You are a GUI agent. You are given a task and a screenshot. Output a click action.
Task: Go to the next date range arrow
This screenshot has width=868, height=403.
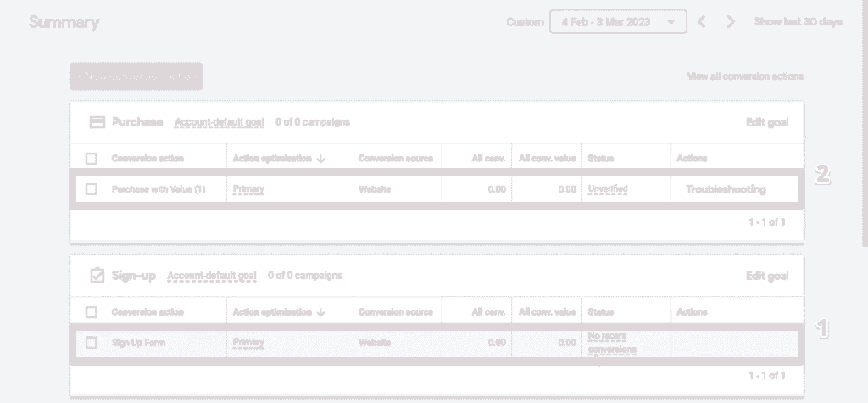click(731, 21)
